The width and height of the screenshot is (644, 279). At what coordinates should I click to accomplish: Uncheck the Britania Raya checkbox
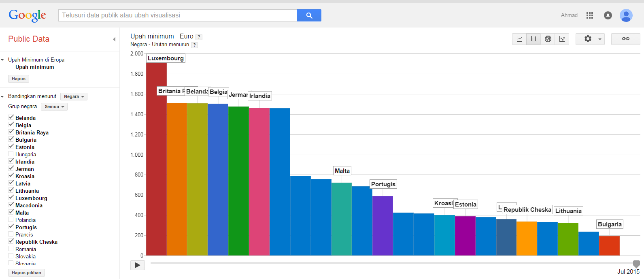coord(11,132)
